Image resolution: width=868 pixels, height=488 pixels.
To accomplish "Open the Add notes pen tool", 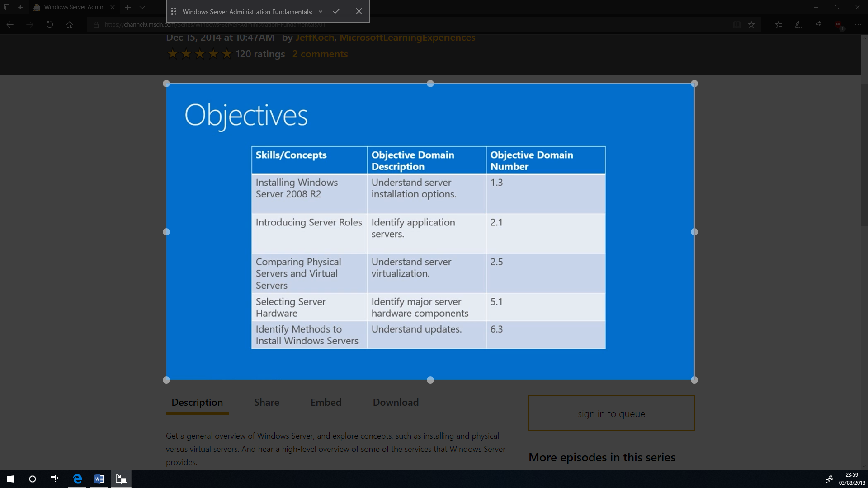I will tap(798, 25).
